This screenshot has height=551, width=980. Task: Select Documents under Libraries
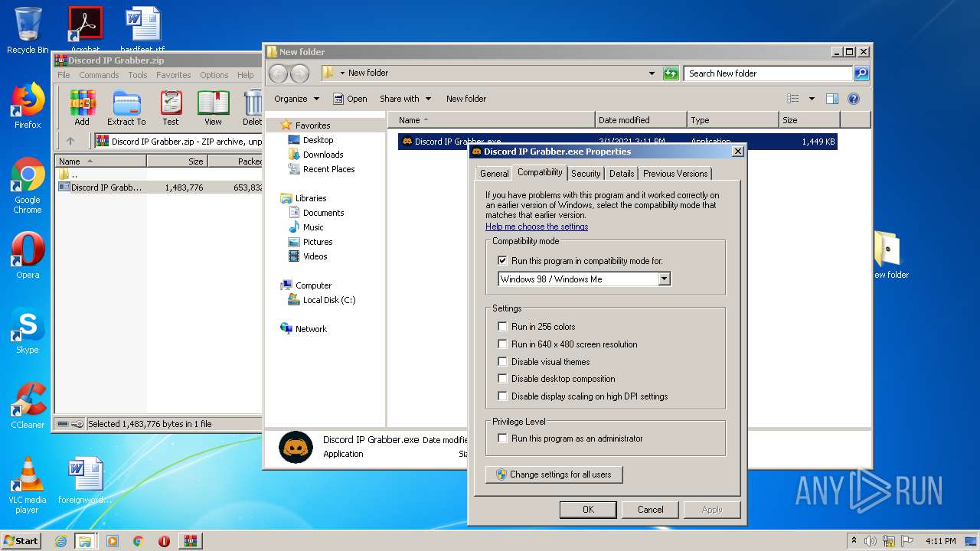point(315,213)
